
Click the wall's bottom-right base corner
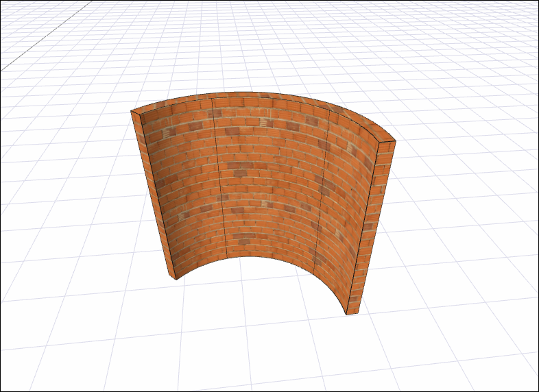tap(349, 315)
